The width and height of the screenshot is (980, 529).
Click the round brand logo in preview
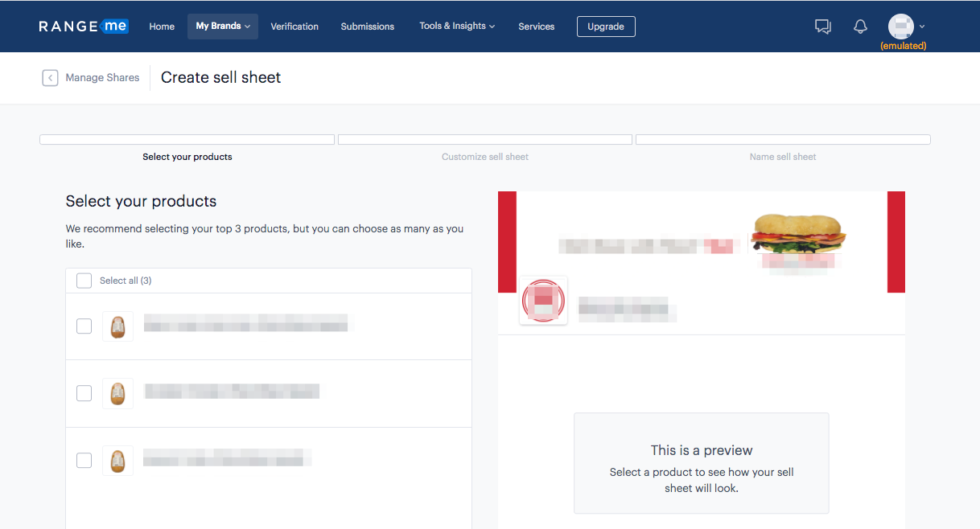tap(543, 301)
